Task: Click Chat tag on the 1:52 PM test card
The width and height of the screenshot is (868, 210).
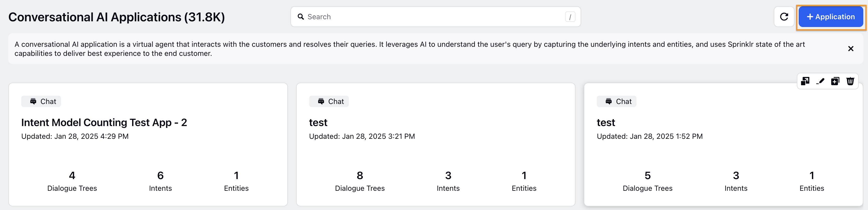Action: coord(617,101)
